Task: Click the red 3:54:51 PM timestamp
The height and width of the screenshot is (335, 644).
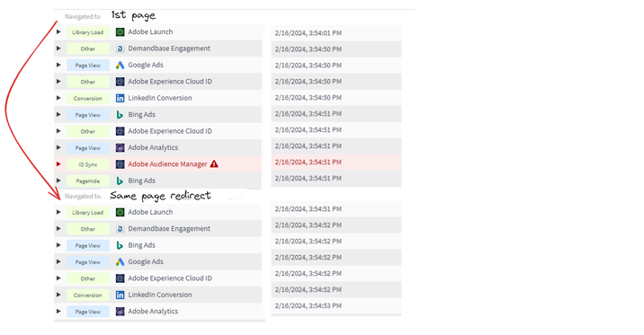Action: coord(308,162)
